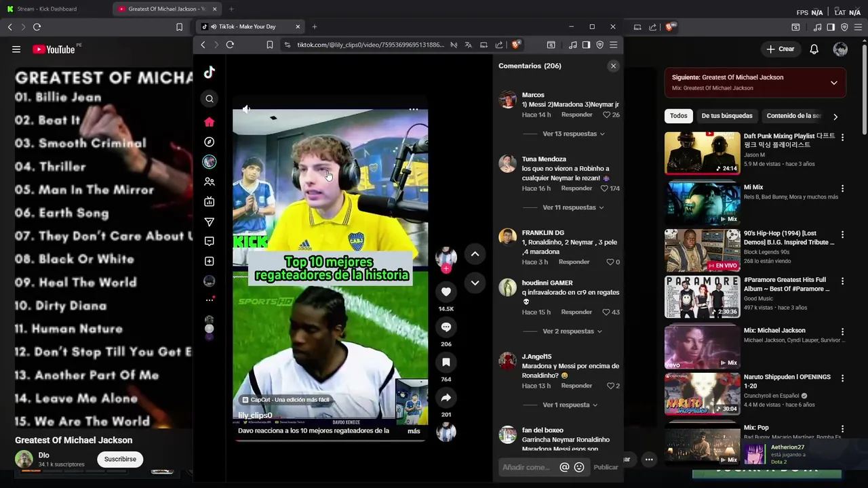Like Marcos's comment
Image resolution: width=868 pixels, height=488 pixels.
click(x=607, y=115)
